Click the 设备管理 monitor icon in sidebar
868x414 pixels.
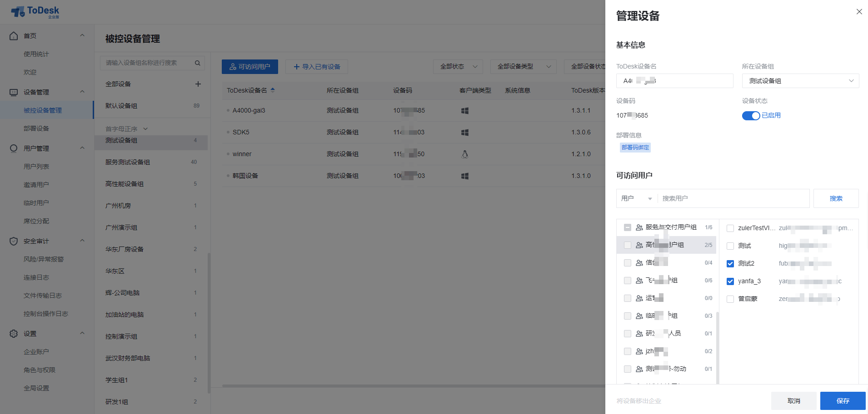point(14,92)
